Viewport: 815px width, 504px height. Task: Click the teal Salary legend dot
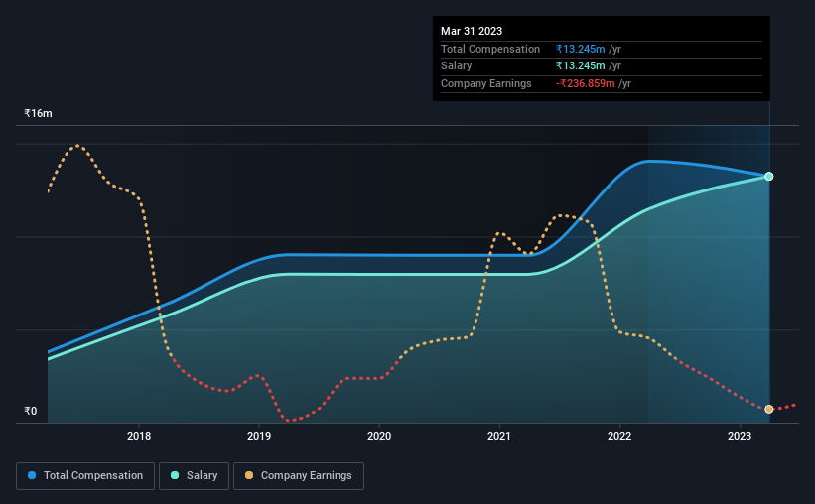pos(175,475)
